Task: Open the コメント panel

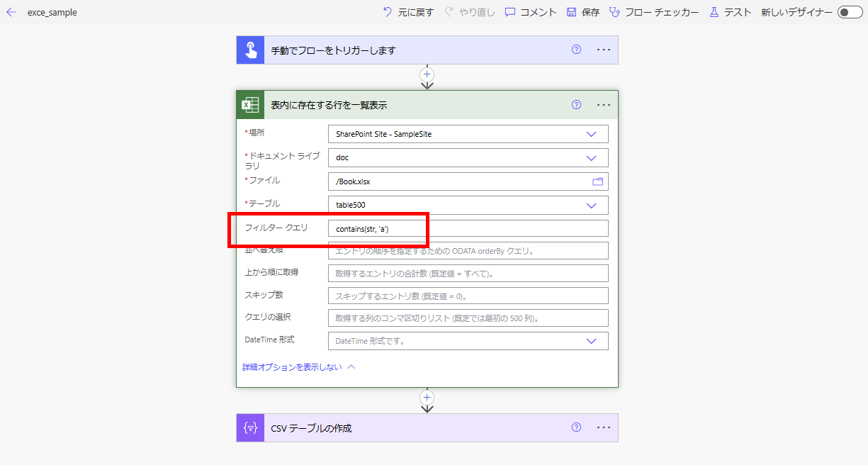Action: (x=529, y=11)
